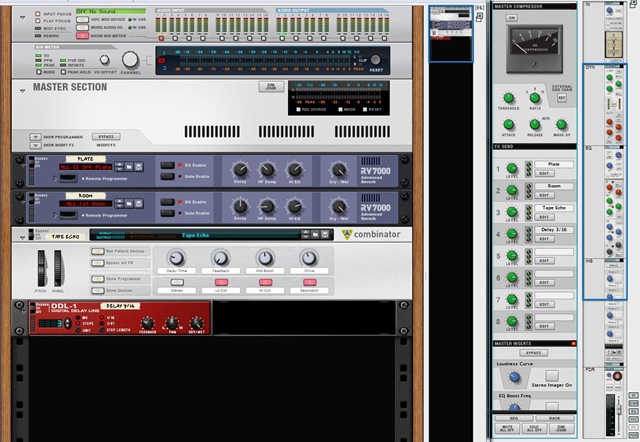Switch to the SEQ view button

514,418
